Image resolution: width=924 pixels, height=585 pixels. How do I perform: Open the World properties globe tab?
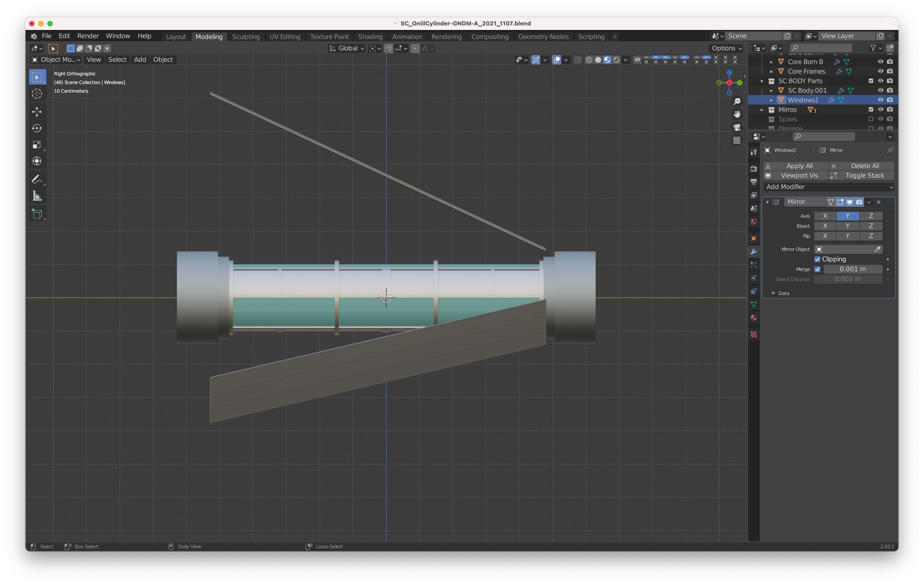[753, 221]
